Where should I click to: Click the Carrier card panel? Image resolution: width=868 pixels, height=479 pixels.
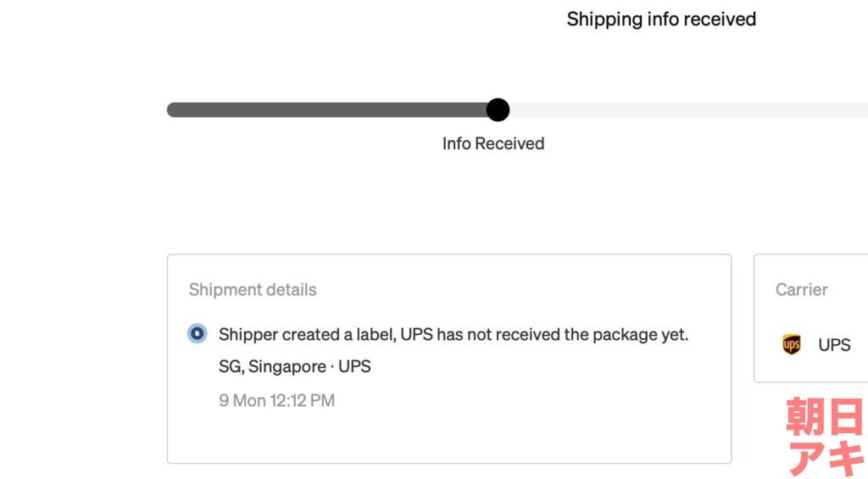pos(811,319)
